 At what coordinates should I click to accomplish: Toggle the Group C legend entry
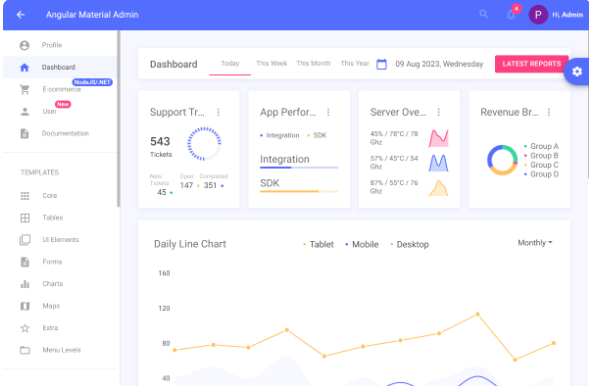[542, 165]
